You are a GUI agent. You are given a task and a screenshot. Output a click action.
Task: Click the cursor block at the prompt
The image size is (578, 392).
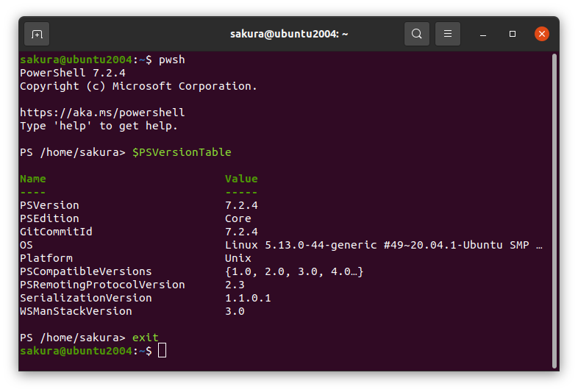(x=163, y=351)
